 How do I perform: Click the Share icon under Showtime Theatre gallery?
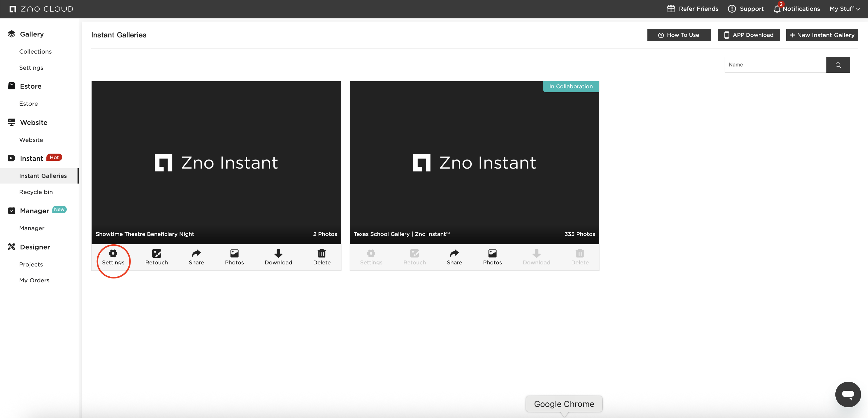tap(196, 257)
